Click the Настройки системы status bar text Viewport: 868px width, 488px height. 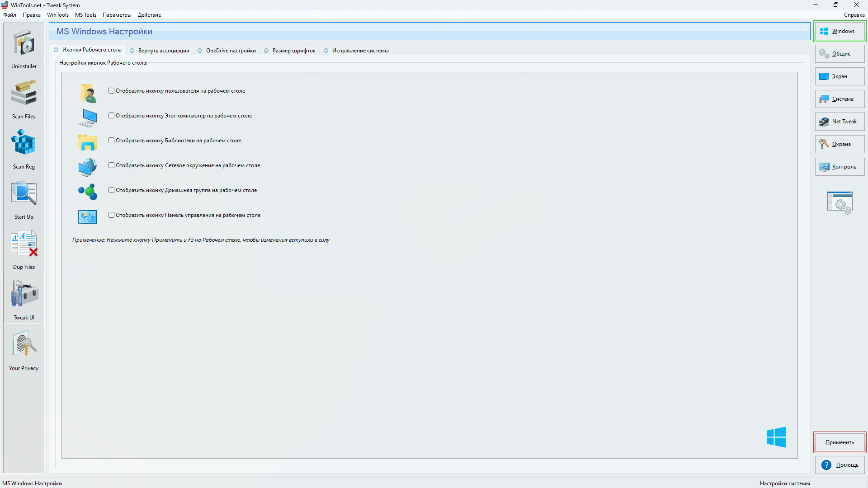[785, 483]
